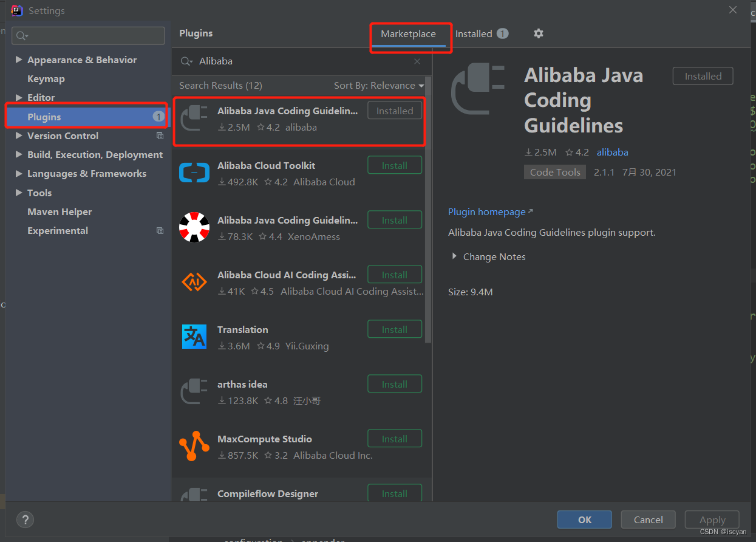Screen dimensions: 756x542
Task: Select Keymap in settings tree
Action: (x=46, y=78)
